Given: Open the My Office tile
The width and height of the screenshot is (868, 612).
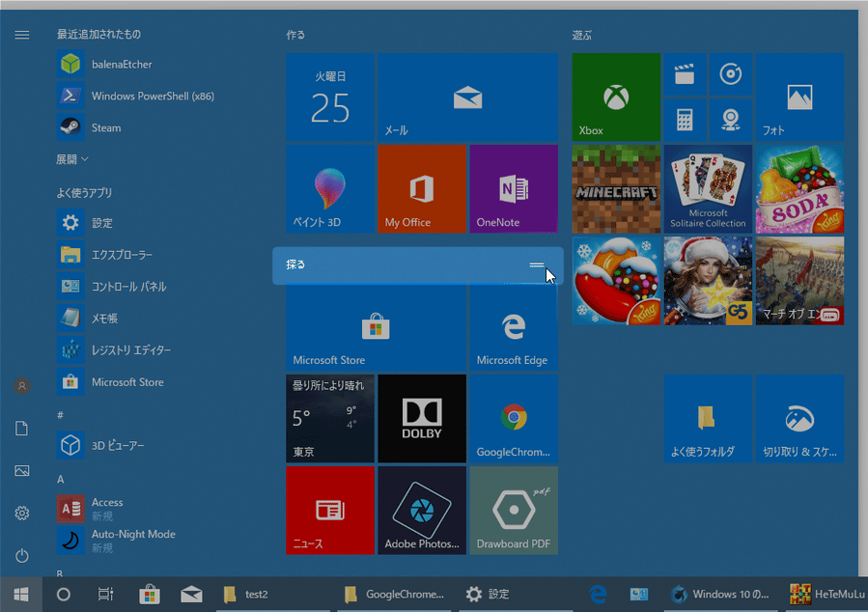Looking at the screenshot, I should [x=422, y=189].
